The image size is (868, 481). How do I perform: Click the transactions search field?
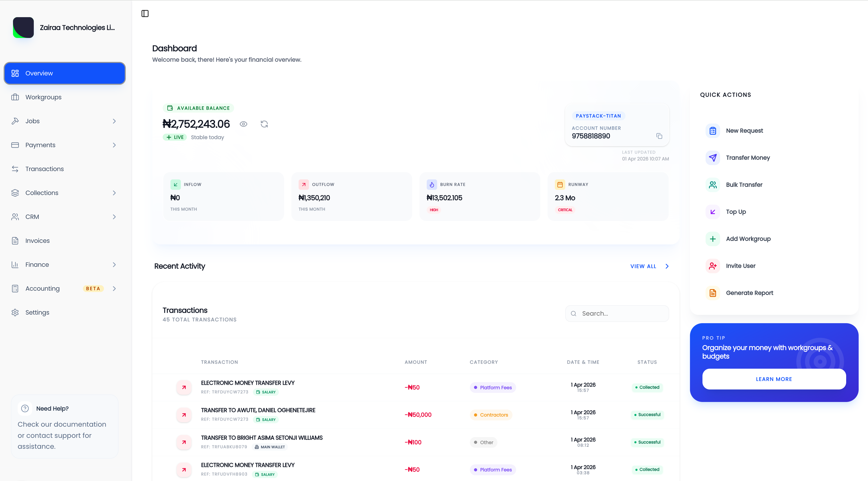[x=617, y=313]
